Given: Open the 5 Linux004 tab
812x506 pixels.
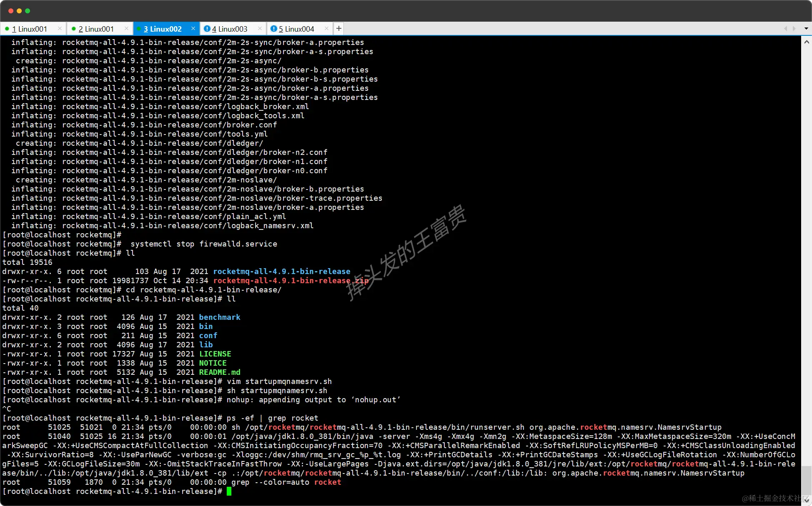Looking at the screenshot, I should 296,29.
